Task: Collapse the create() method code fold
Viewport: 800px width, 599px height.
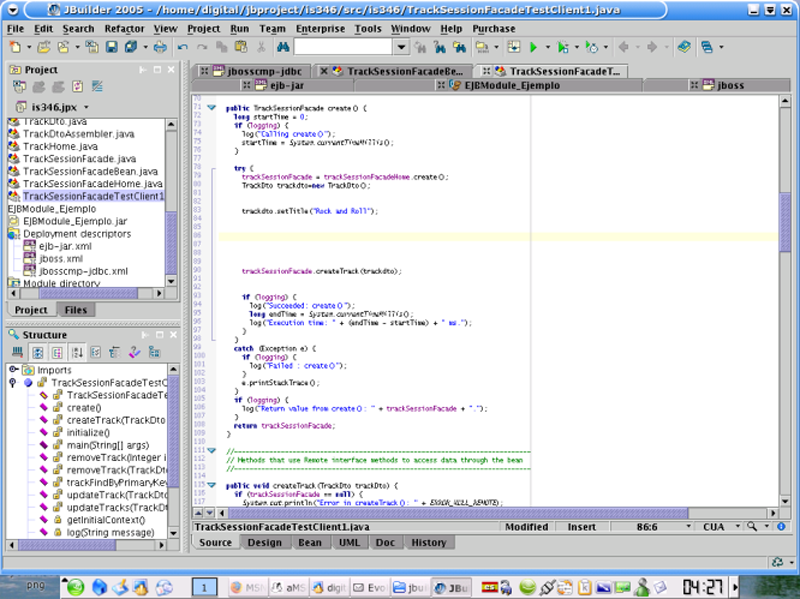Action: click(x=211, y=107)
